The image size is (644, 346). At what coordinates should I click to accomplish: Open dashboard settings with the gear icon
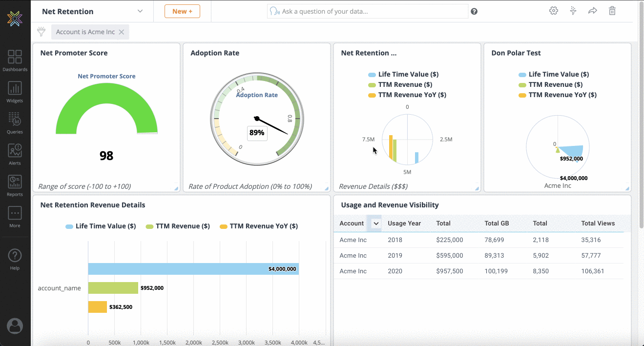(553, 10)
